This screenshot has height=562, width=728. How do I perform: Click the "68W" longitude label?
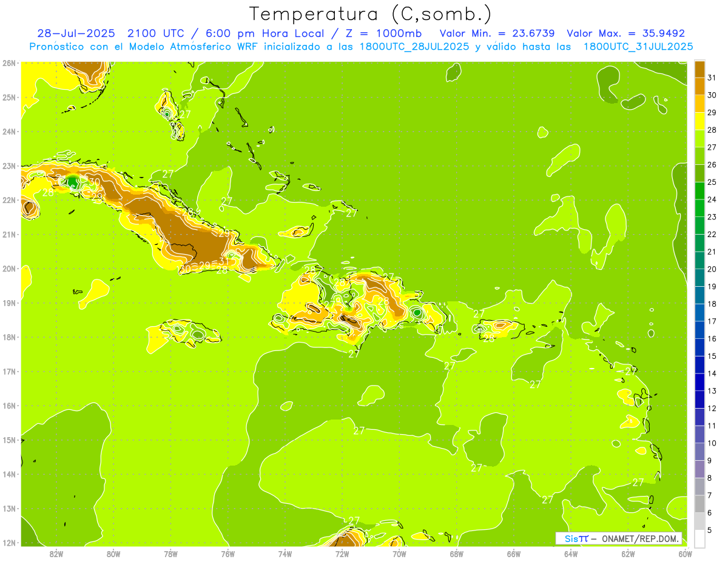(456, 554)
